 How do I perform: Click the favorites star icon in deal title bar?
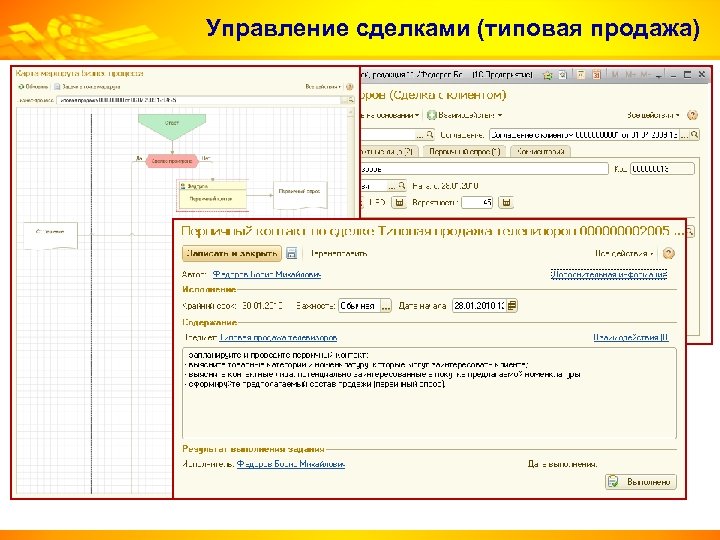(x=547, y=75)
